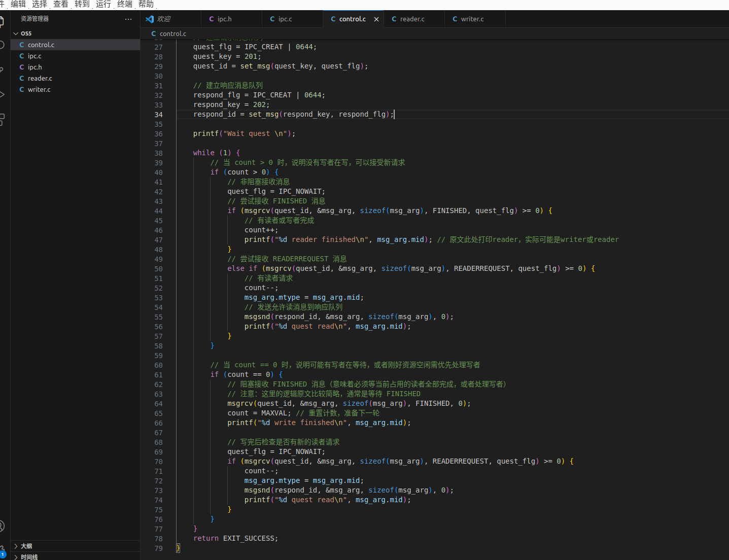
Task: Open the Accounts icon in activity bar
Action: (x=2, y=526)
